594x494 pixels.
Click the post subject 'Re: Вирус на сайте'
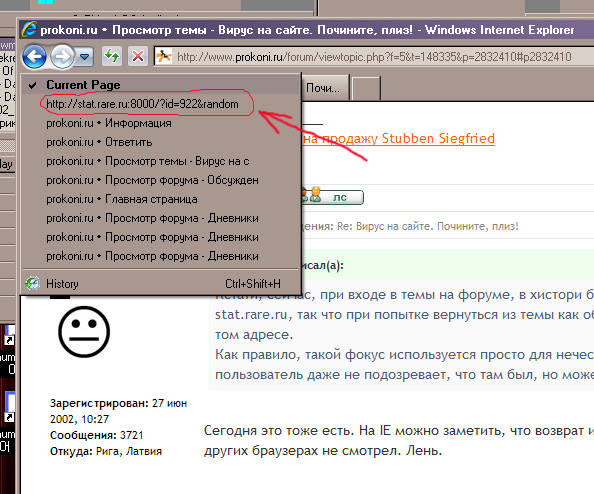tap(427, 226)
